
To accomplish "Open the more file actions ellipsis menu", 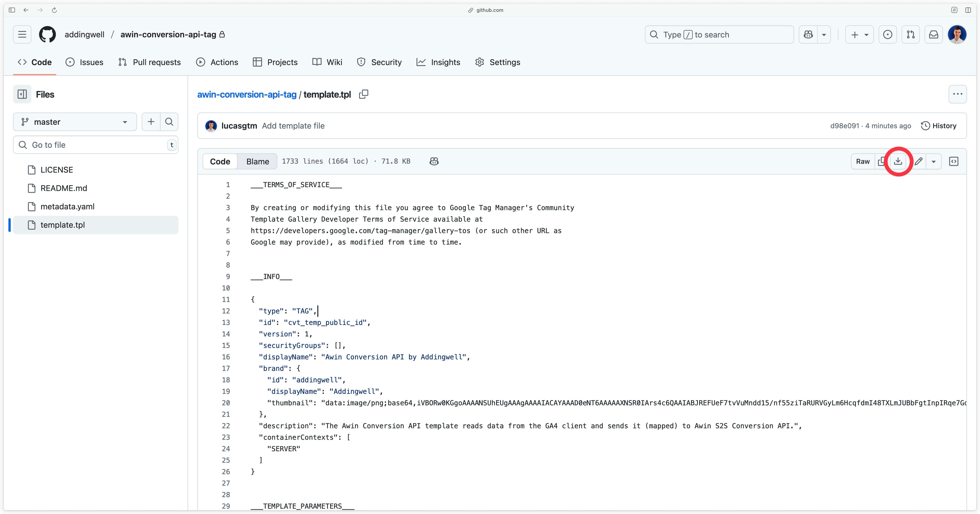I will point(958,94).
